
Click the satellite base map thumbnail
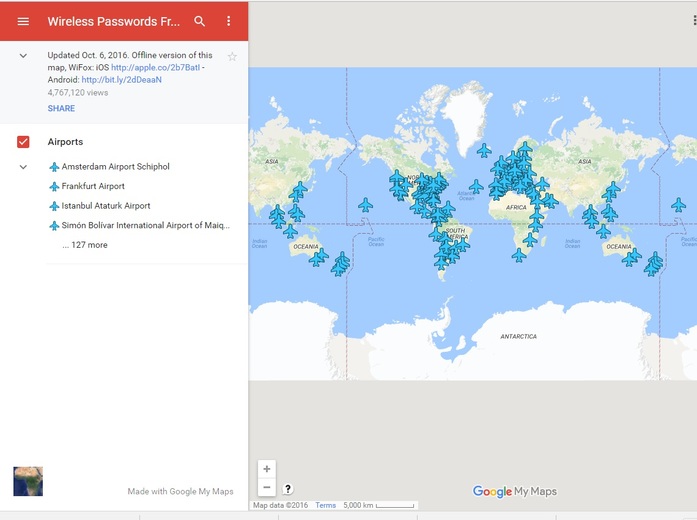[28, 481]
